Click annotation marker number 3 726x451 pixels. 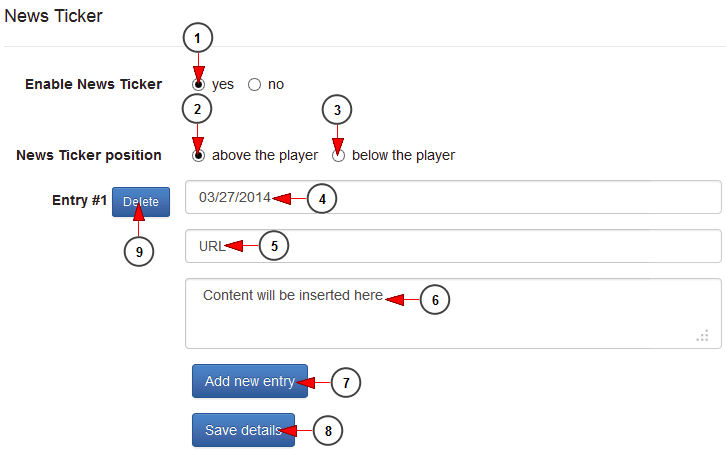337,108
